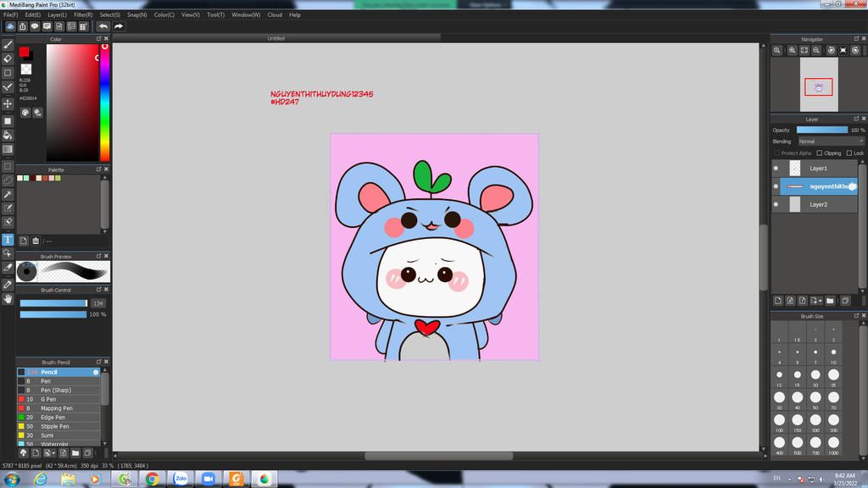
Task: Select the G Pen brush
Action: (58, 399)
